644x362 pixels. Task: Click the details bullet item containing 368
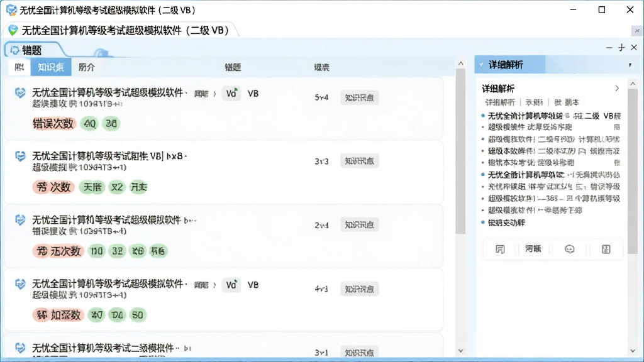click(551, 198)
